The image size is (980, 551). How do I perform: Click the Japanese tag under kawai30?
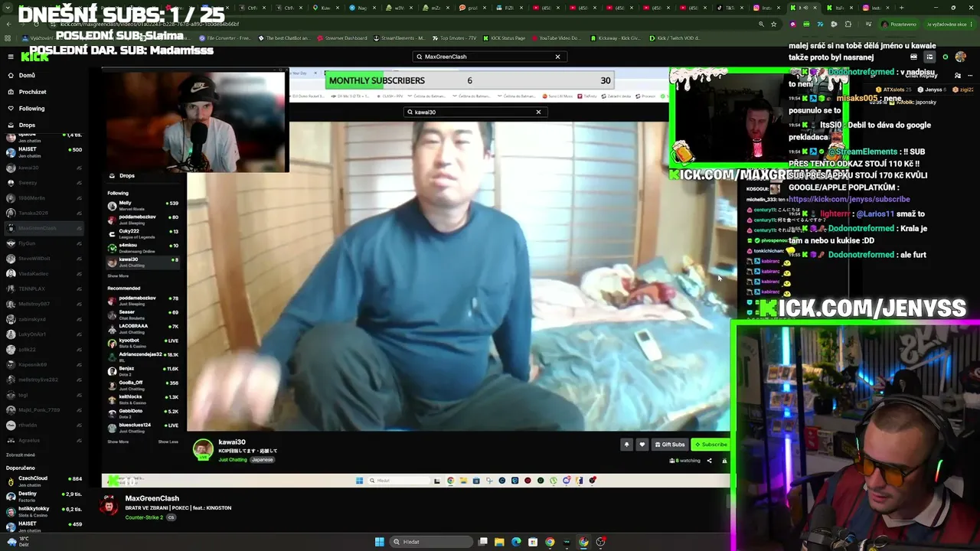click(262, 460)
